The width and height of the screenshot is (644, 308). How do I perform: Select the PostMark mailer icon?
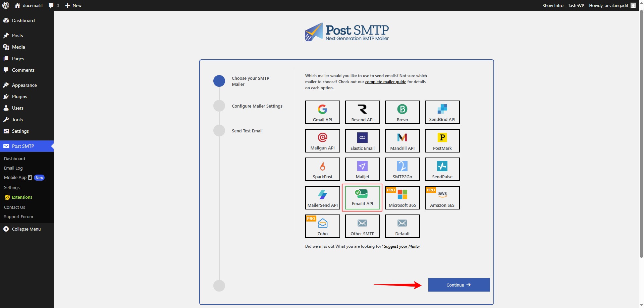click(x=442, y=141)
